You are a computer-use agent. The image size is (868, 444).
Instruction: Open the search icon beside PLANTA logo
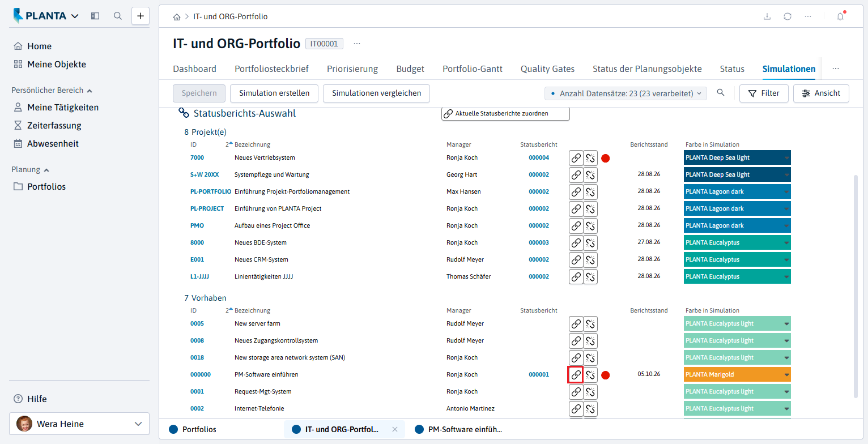(x=118, y=16)
